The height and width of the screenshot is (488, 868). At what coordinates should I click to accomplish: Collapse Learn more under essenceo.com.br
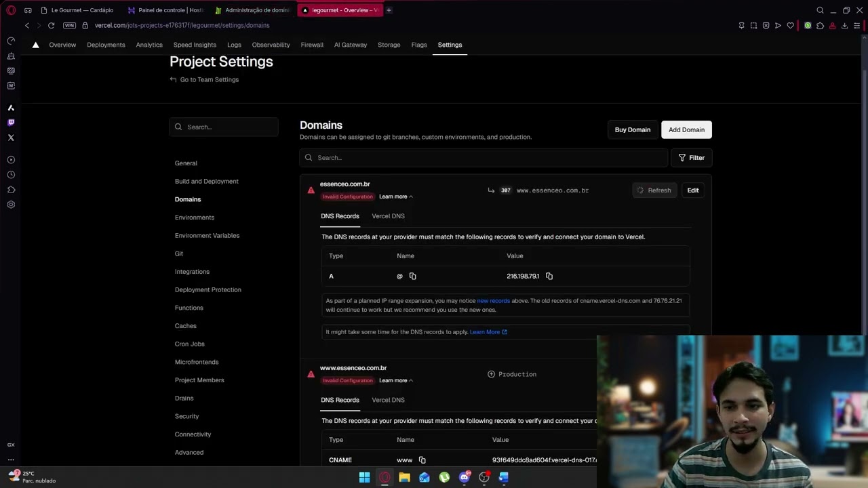[x=396, y=197]
